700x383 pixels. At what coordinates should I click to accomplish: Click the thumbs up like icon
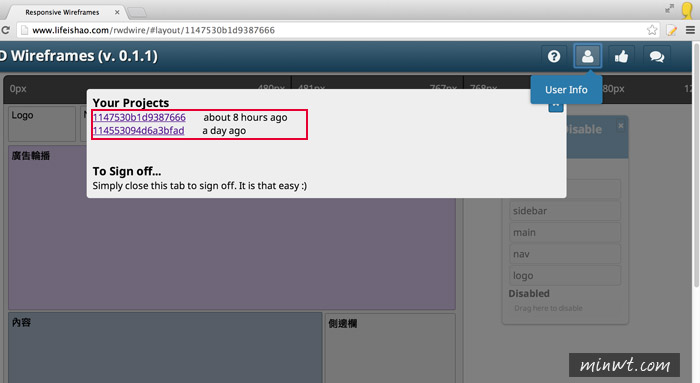[x=621, y=56]
